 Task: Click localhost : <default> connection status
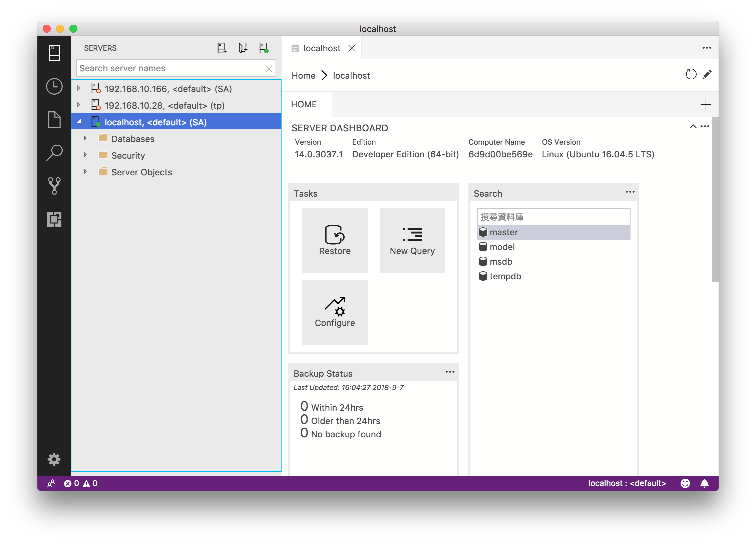[627, 483]
